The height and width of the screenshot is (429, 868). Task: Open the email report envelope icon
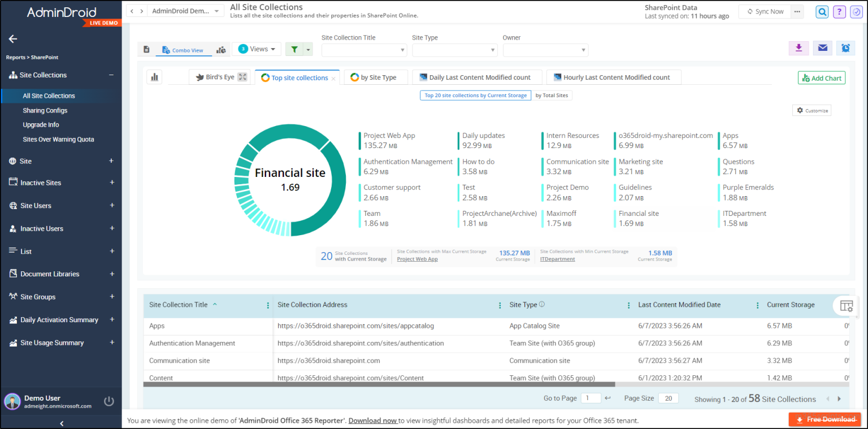[822, 49]
